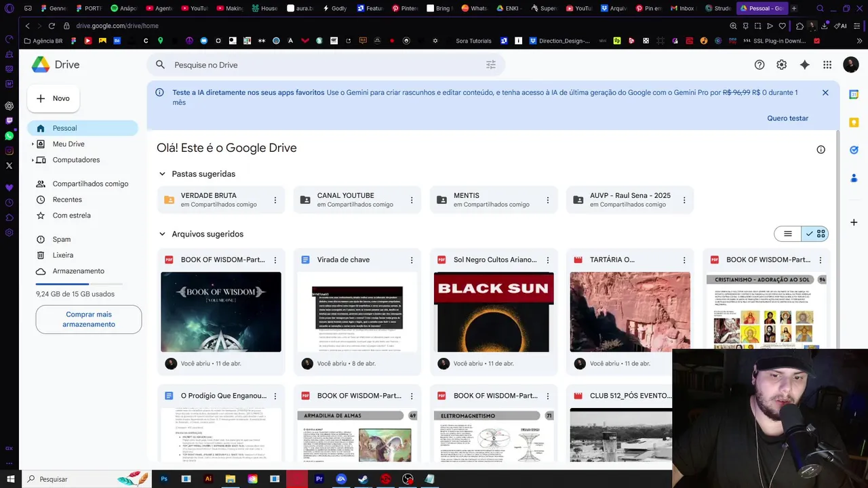Click the browser address bar URL
This screenshot has width=868, height=488.
click(117, 26)
